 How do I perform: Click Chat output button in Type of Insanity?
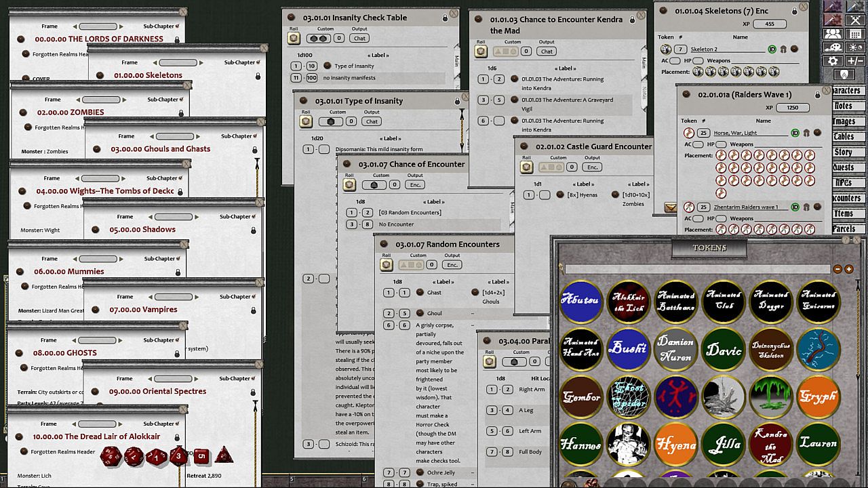(x=372, y=122)
